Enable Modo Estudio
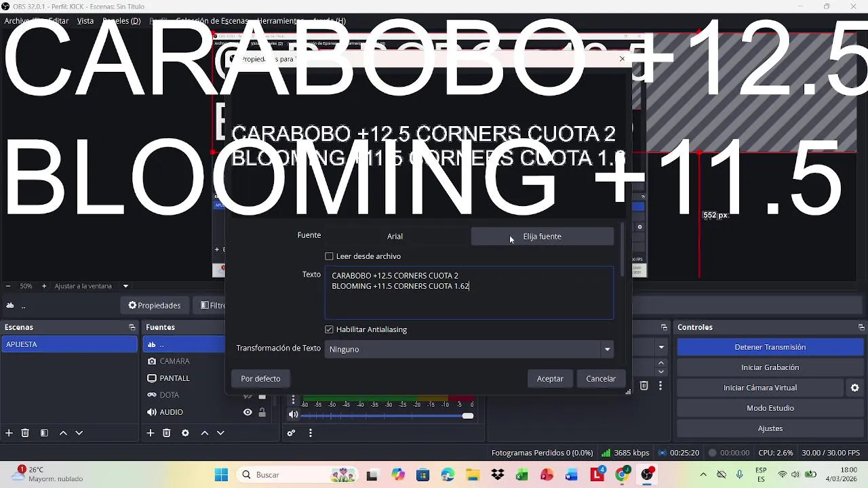This screenshot has width=868, height=488. 770,408
